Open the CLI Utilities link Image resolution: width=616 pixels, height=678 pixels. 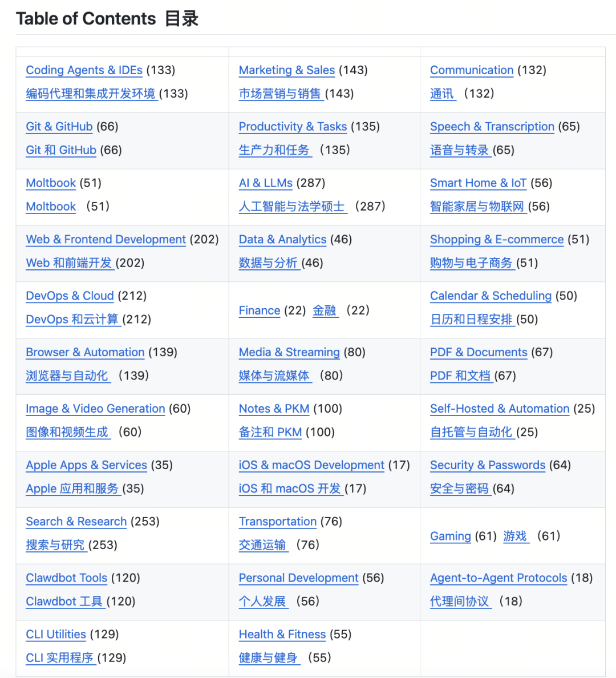click(x=56, y=634)
